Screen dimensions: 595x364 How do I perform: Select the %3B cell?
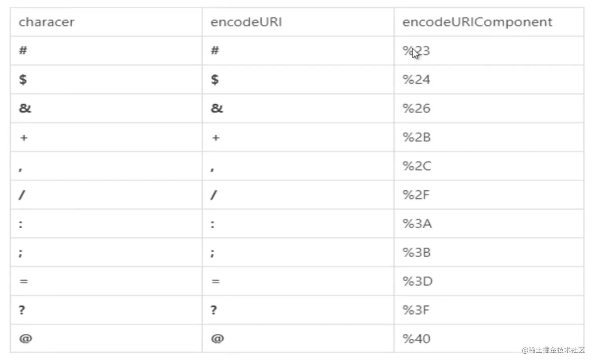[x=416, y=252]
